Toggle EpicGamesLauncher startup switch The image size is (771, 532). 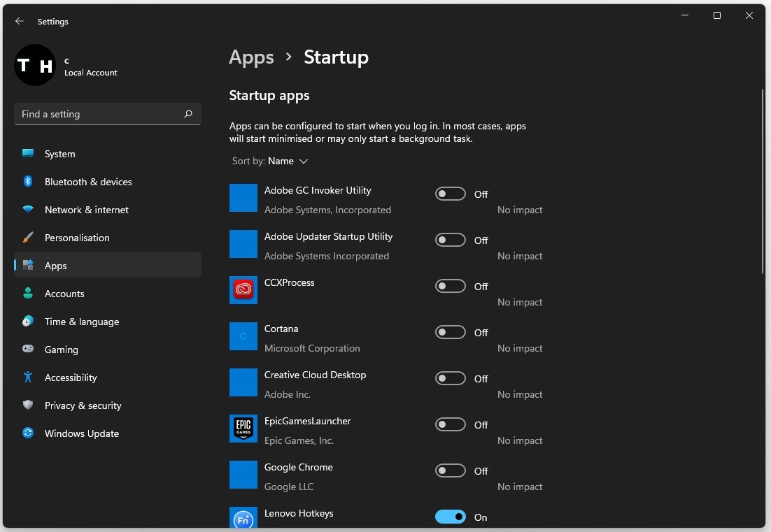pyautogui.click(x=450, y=424)
